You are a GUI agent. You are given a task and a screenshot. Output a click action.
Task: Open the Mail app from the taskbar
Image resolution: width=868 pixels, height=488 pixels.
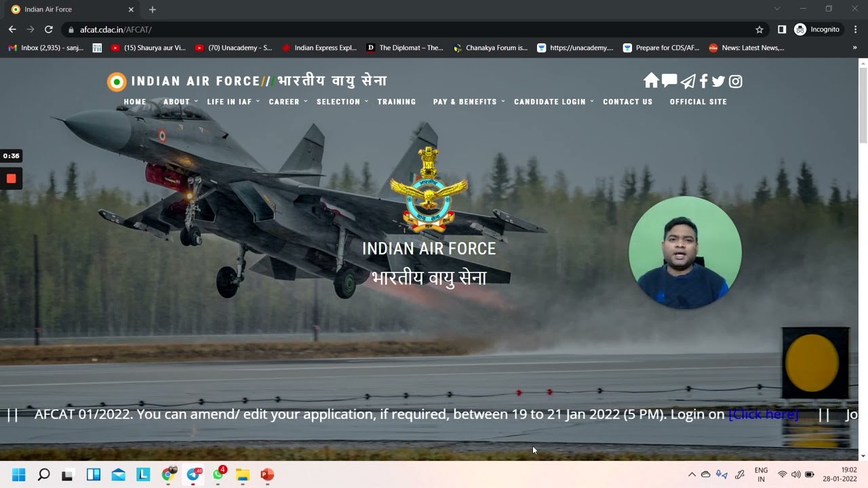point(118,474)
